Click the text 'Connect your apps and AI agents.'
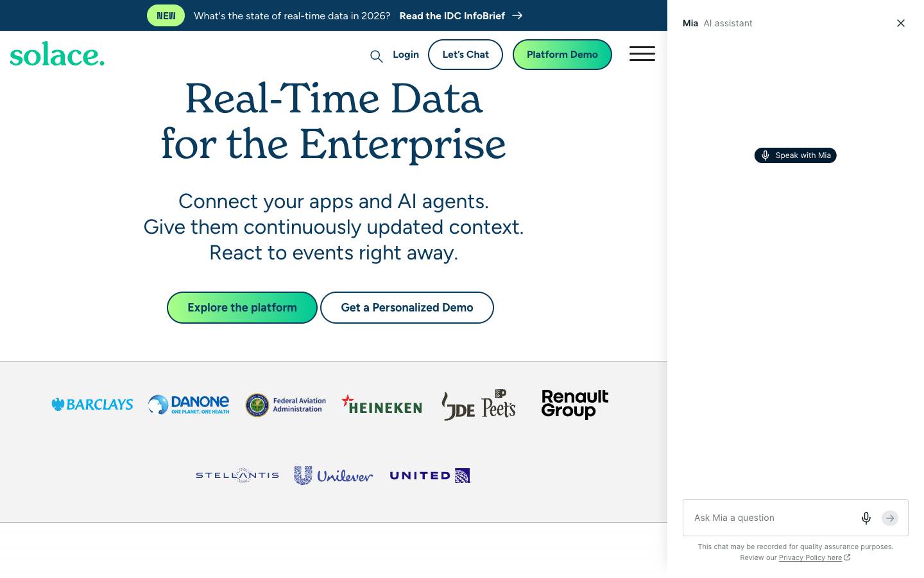The height and width of the screenshot is (578, 924). point(334,201)
